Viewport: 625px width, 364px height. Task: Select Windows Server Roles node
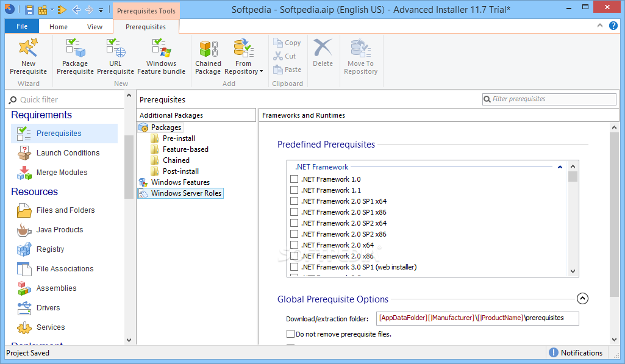click(180, 193)
